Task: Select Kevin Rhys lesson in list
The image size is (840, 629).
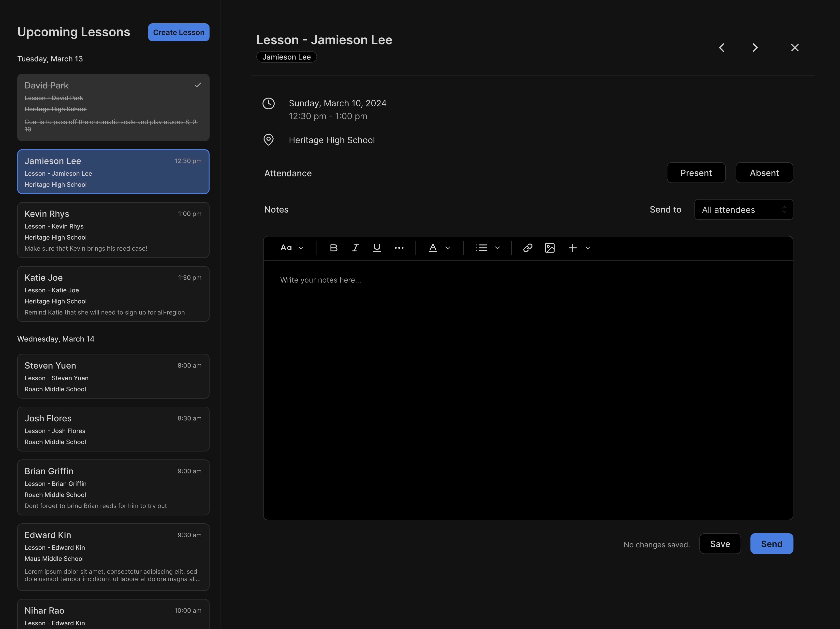Action: click(x=113, y=230)
